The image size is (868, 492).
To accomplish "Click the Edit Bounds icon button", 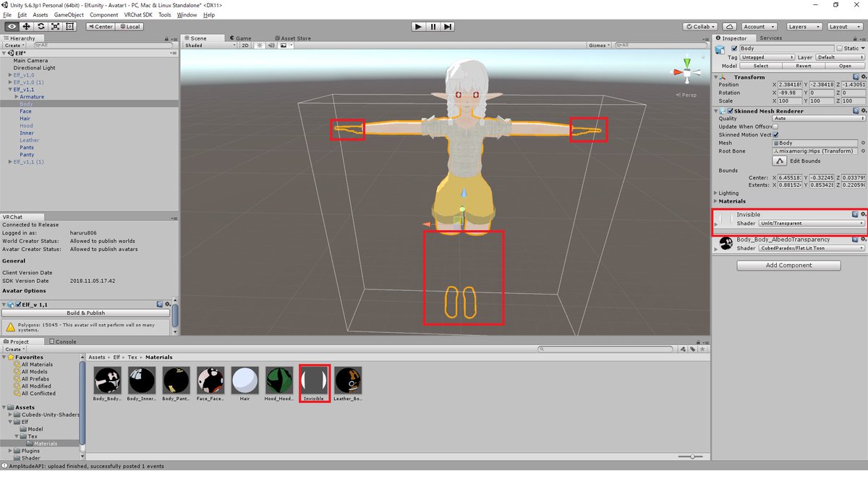I will point(780,160).
